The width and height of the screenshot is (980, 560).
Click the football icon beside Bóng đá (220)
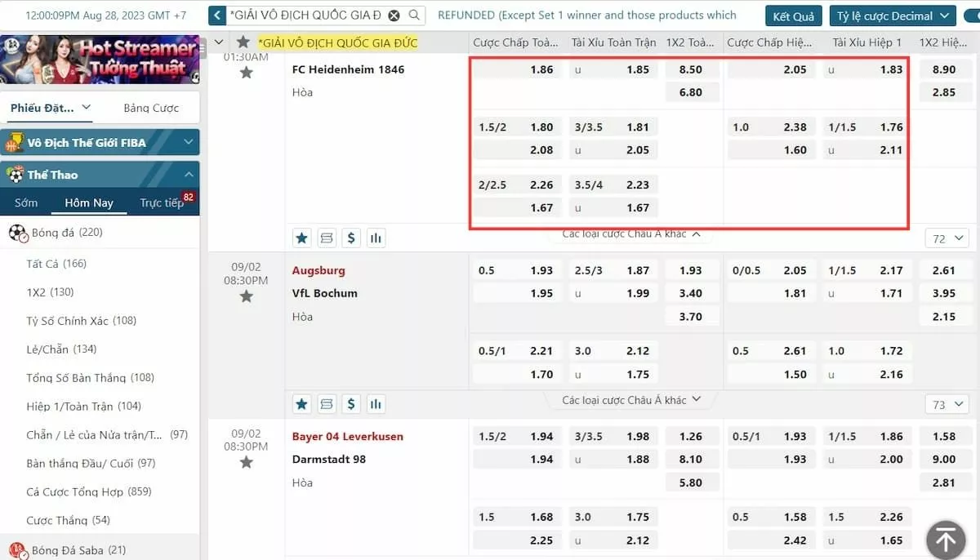[x=18, y=233]
